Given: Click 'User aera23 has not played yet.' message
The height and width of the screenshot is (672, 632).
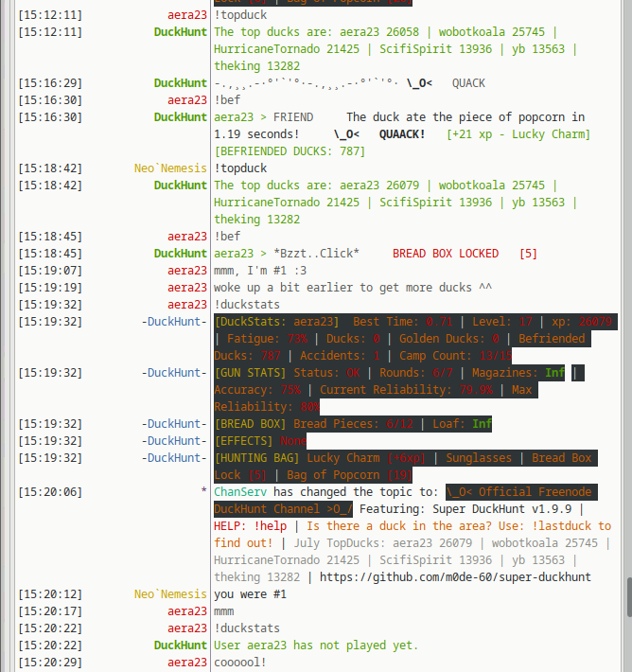Looking at the screenshot, I should (x=316, y=645).
